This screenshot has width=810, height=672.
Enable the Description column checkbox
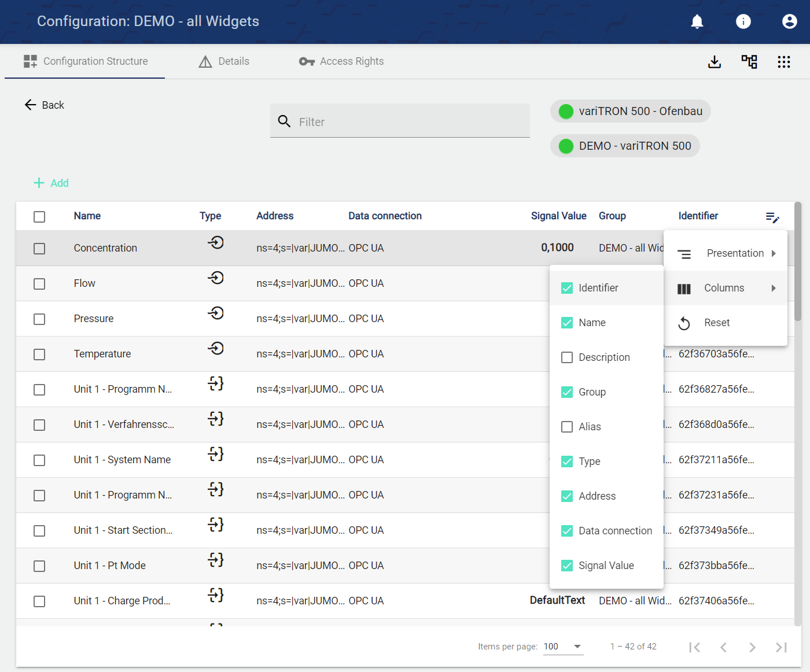(567, 357)
